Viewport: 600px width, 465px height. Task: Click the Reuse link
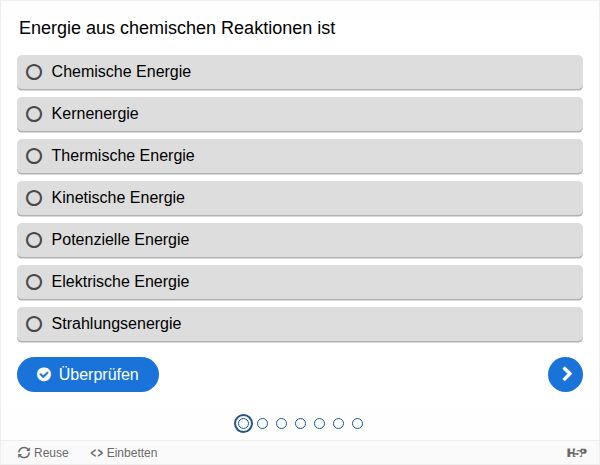coord(51,453)
